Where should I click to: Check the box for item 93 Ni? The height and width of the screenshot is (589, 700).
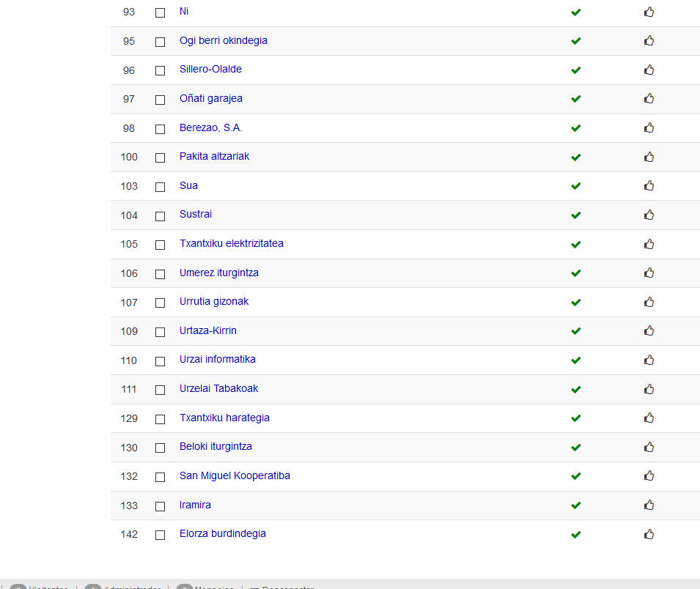click(161, 13)
